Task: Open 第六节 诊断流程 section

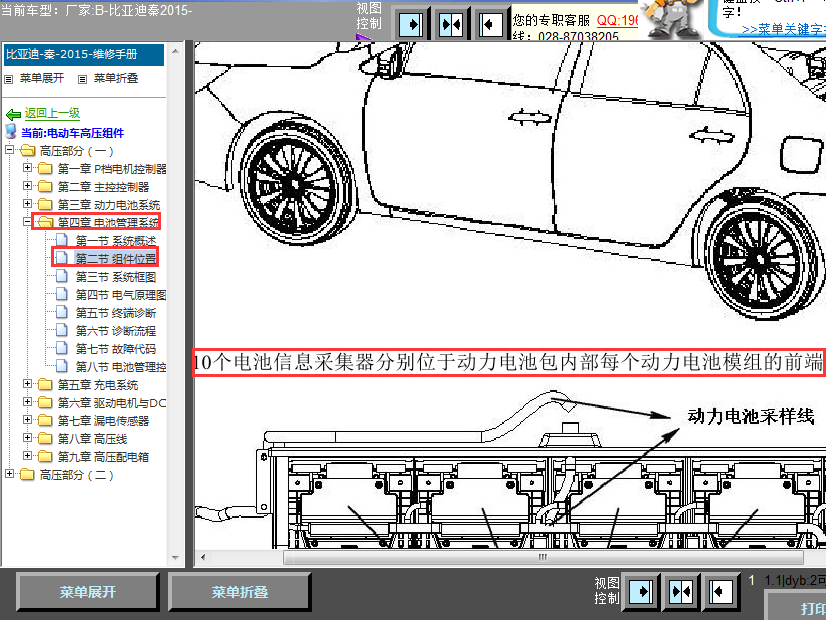Action: (x=115, y=331)
